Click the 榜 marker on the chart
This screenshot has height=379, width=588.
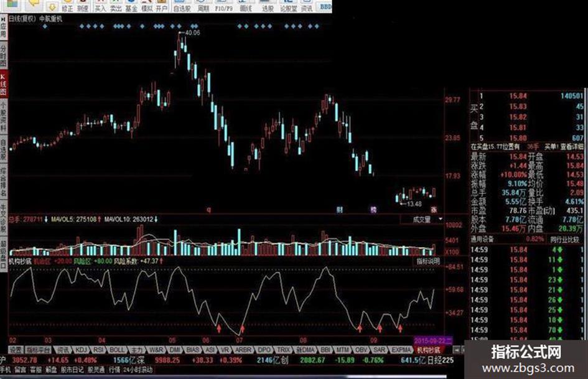point(373,209)
